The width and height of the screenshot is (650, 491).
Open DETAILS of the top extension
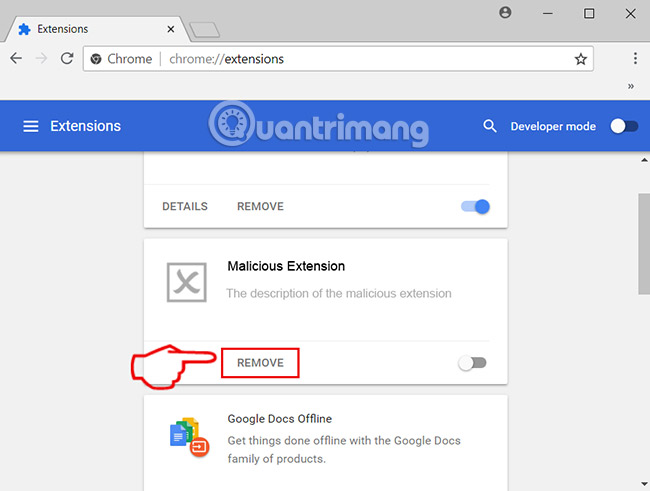point(185,206)
